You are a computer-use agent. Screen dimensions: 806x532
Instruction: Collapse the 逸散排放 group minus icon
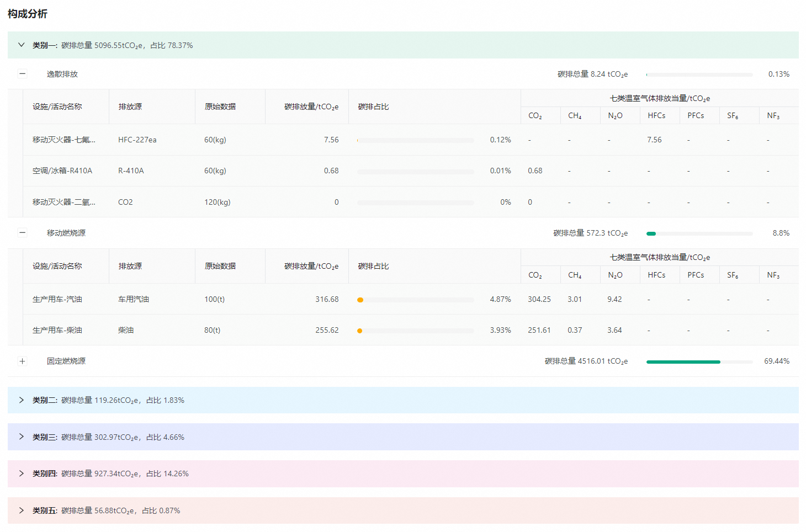[x=23, y=73]
